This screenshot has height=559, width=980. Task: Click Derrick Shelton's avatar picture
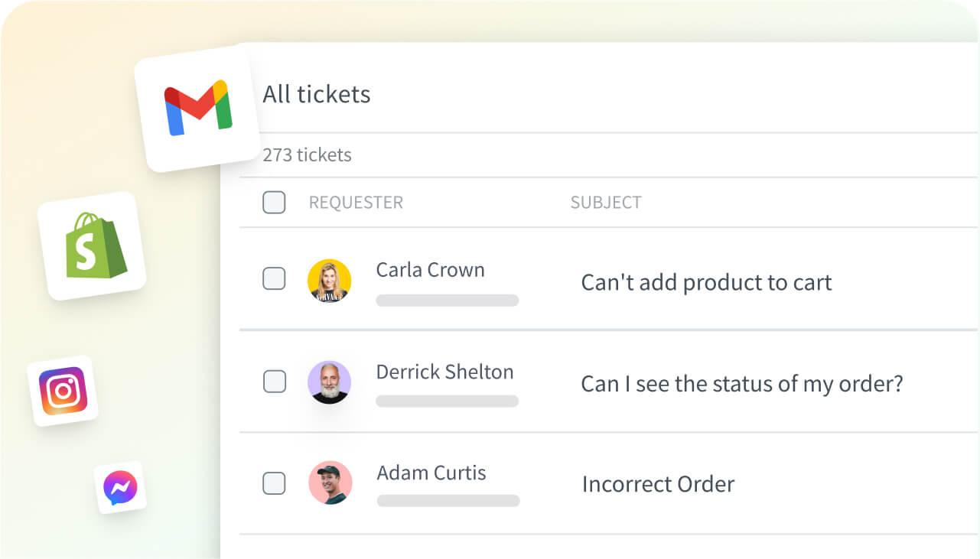coord(330,382)
